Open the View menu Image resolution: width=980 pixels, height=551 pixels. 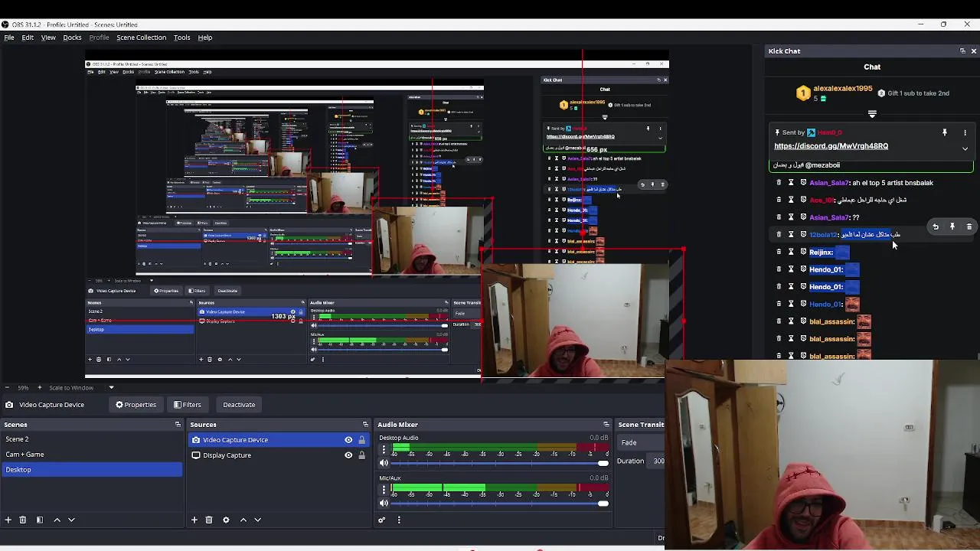click(x=48, y=37)
